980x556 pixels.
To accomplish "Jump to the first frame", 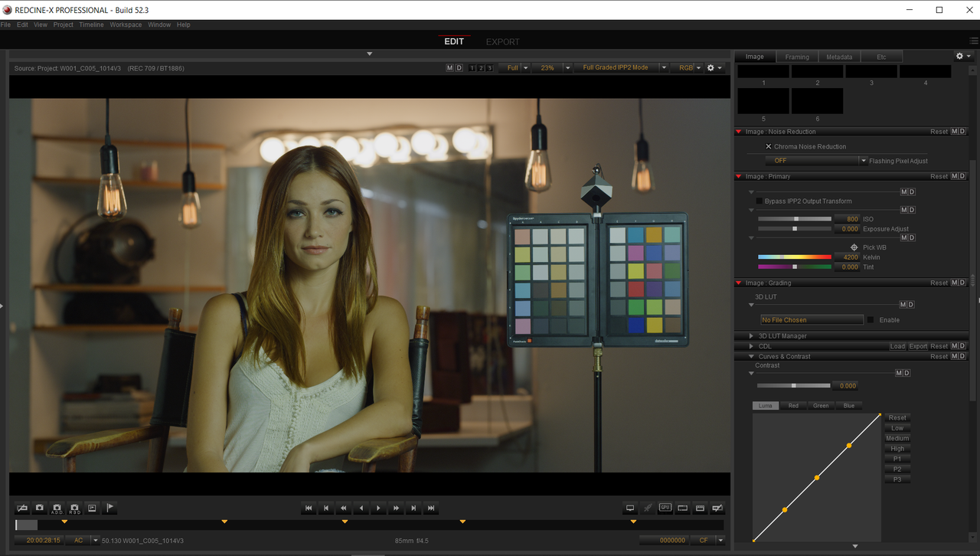I will coord(309,508).
